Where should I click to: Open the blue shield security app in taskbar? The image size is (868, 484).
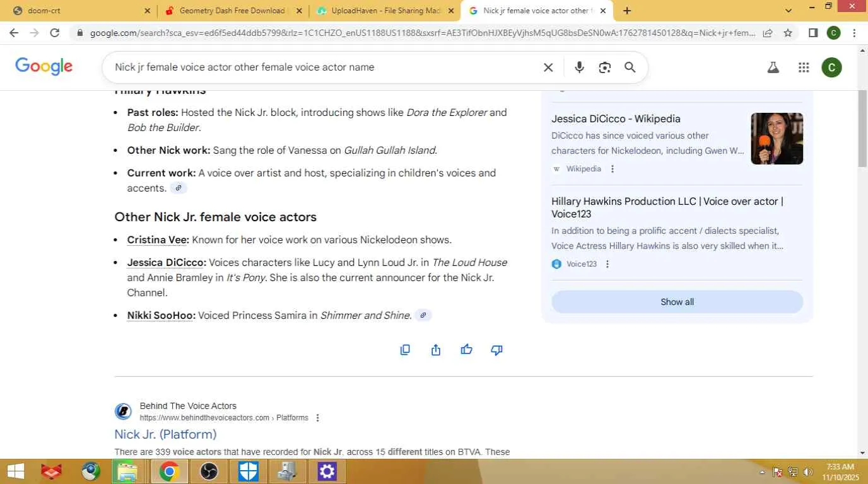click(x=248, y=471)
